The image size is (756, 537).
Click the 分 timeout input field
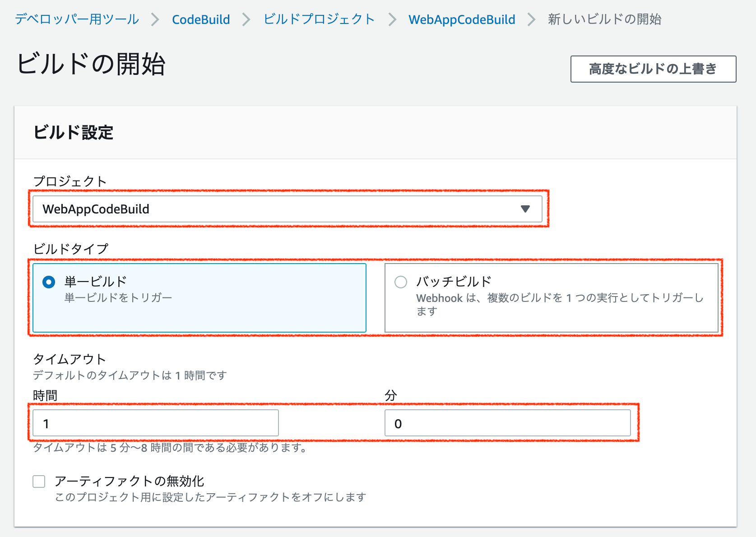tap(507, 423)
